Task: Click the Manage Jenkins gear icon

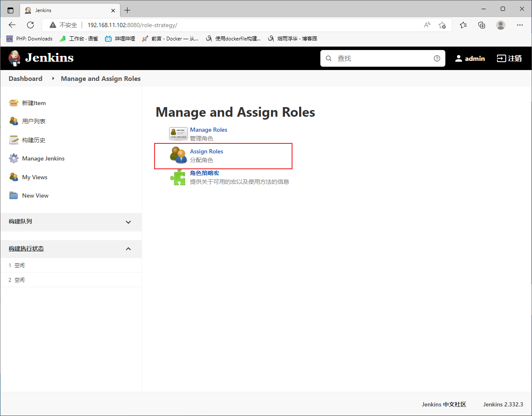Action: click(x=14, y=158)
